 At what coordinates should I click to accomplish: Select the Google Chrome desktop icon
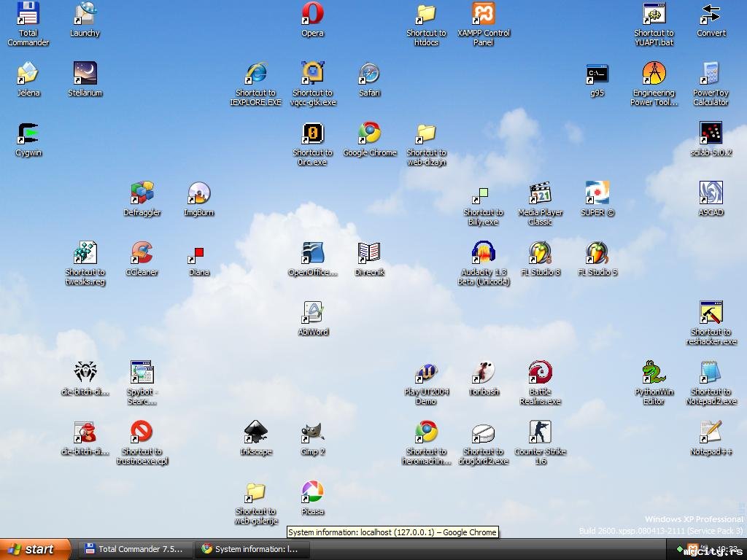[x=369, y=133]
